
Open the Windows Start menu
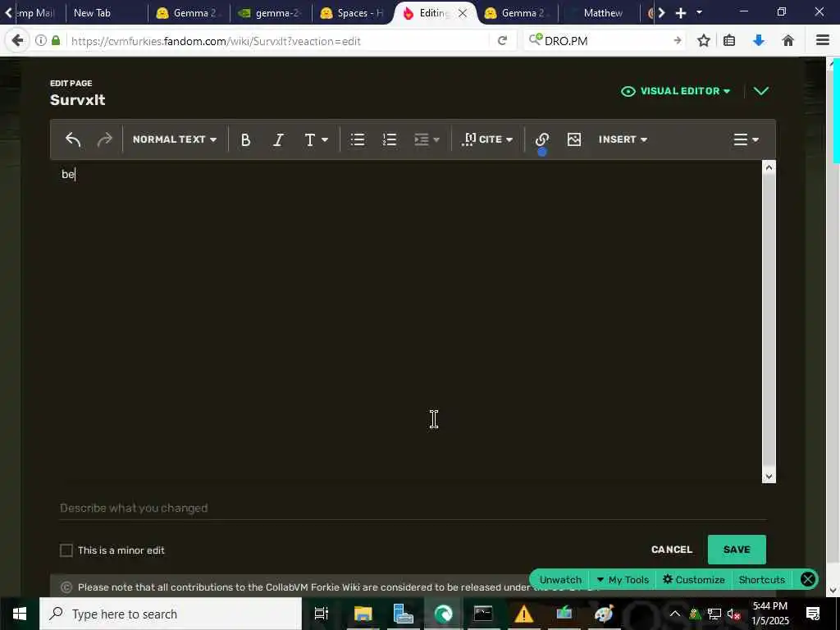click(20, 614)
